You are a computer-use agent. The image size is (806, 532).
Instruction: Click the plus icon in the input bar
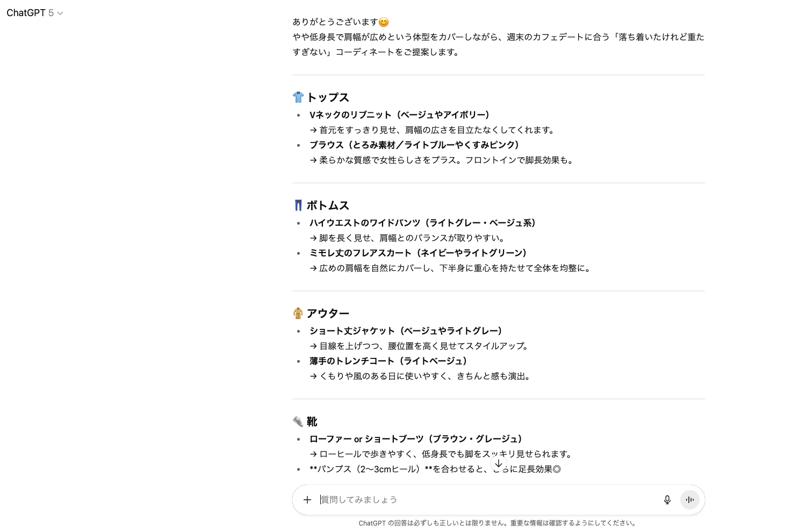coord(307,500)
